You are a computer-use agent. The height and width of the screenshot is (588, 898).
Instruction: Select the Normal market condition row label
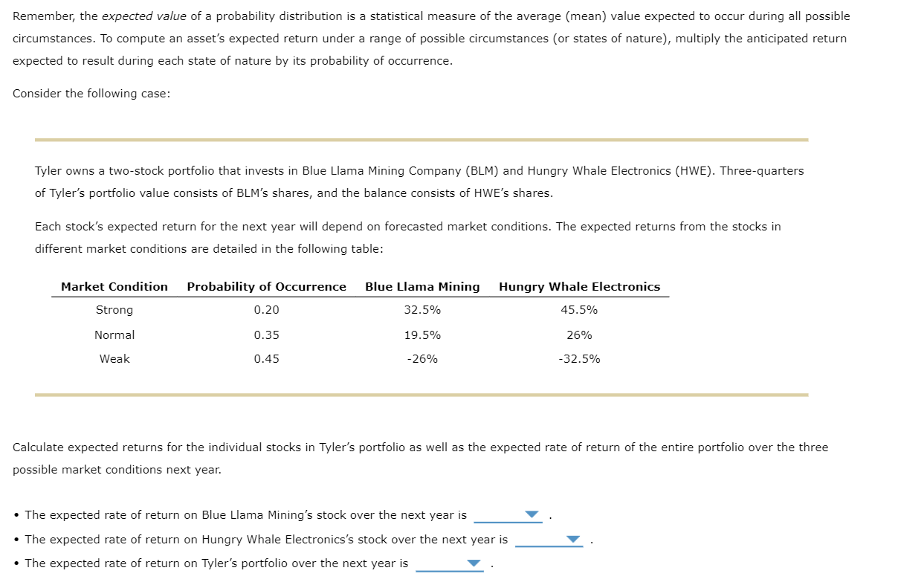pos(113,335)
